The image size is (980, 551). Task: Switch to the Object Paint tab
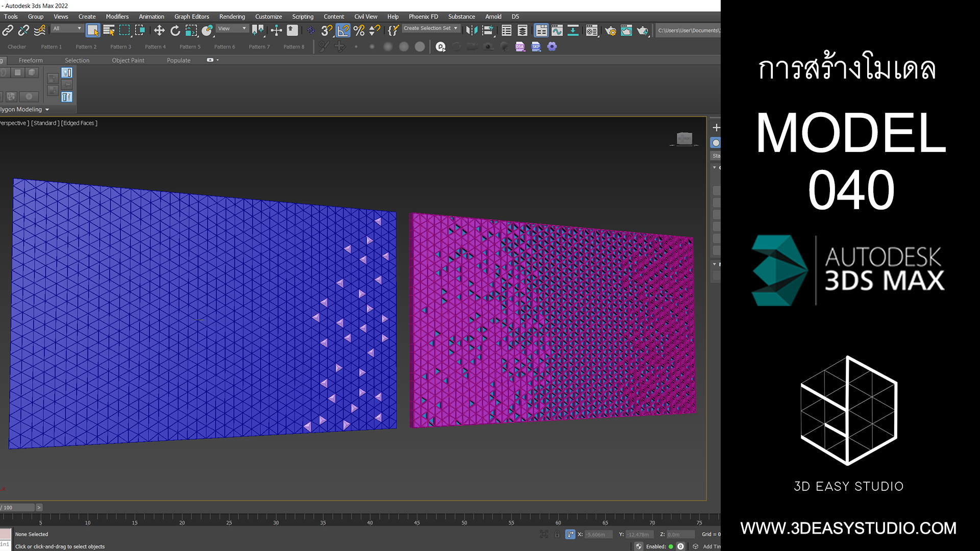[x=128, y=60]
